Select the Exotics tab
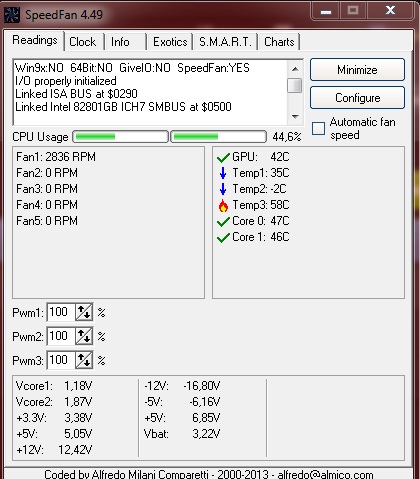Viewport: 420px width, 479px height. pos(170,42)
